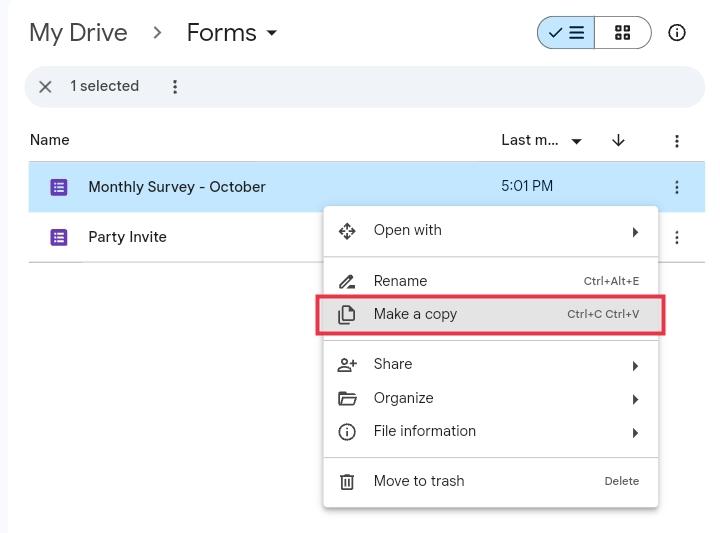
Task: Open column header more options
Action: click(x=677, y=141)
